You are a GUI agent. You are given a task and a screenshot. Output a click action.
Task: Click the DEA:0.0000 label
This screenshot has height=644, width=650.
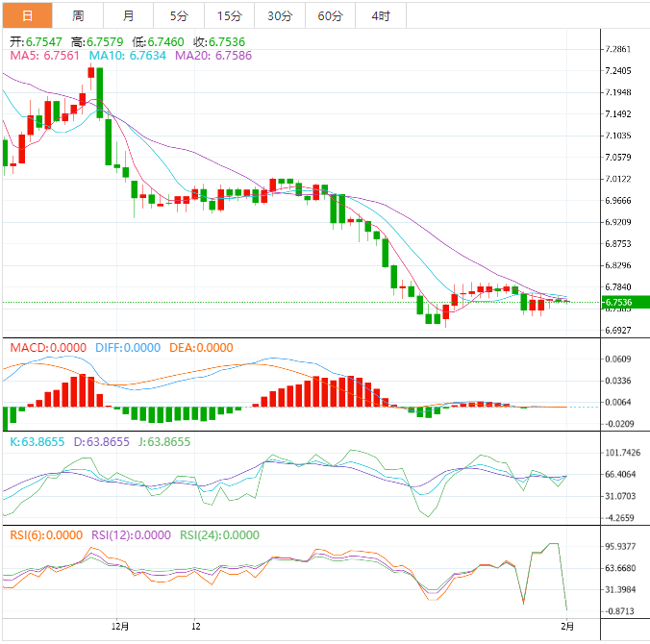click(x=201, y=348)
